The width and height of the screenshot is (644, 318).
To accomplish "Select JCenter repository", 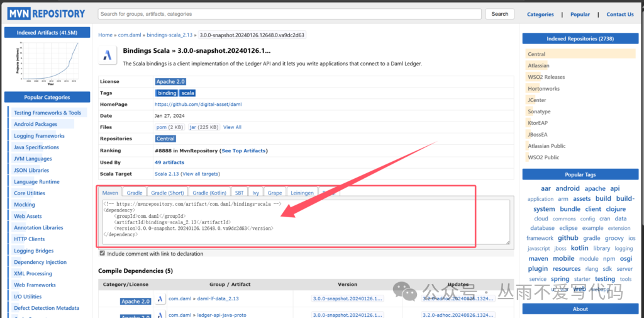I will (x=537, y=100).
